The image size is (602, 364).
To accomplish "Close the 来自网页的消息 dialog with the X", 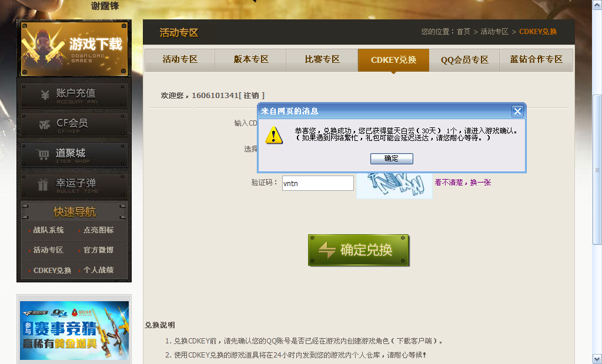I will [517, 111].
